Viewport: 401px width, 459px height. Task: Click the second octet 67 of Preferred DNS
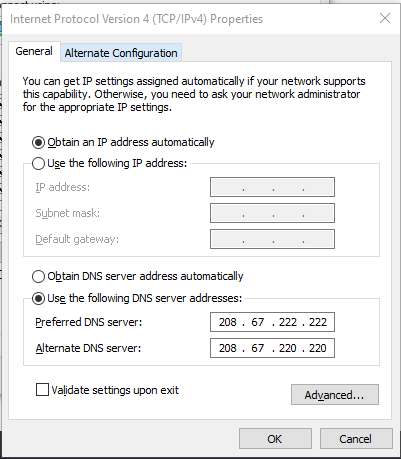click(258, 322)
